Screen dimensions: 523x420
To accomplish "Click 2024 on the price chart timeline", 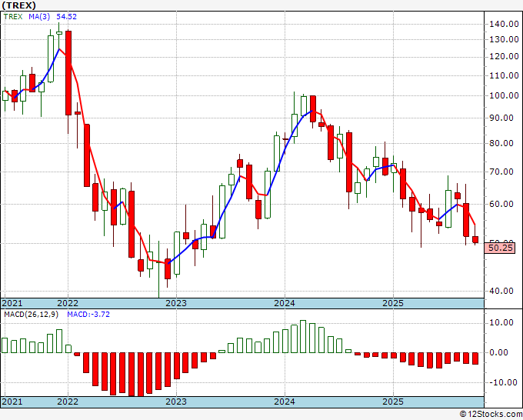I will [285, 303].
